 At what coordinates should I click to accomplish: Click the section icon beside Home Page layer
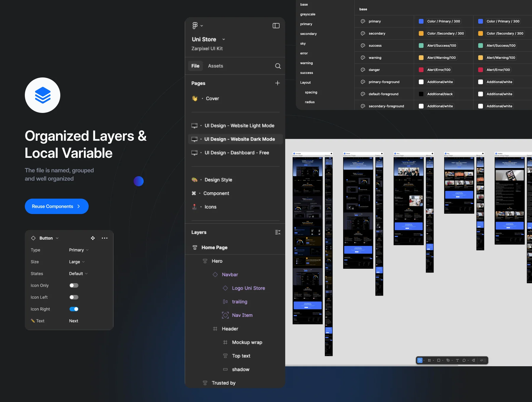(x=195, y=247)
